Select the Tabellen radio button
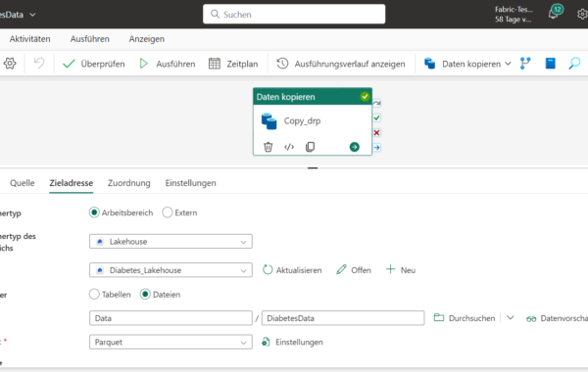Screen dimensions: 588x372 coord(94,294)
